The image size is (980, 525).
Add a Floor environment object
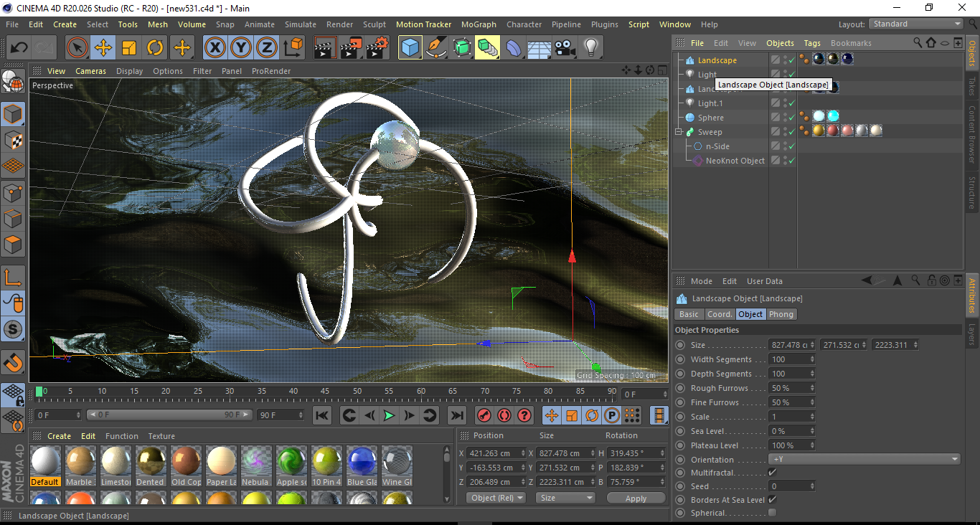point(540,48)
